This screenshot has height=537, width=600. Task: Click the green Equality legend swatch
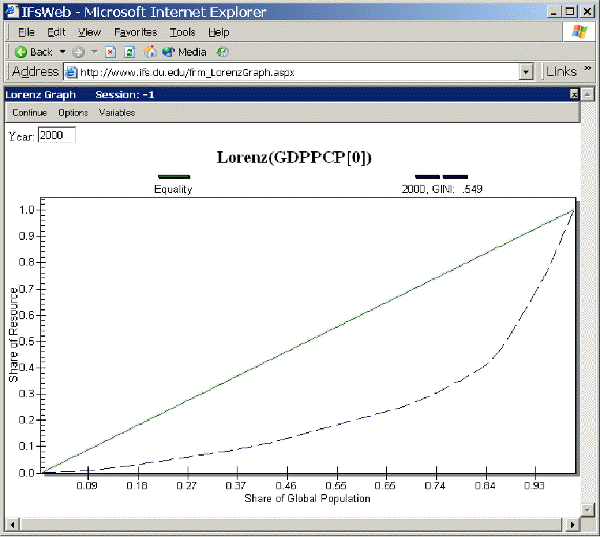[174, 176]
